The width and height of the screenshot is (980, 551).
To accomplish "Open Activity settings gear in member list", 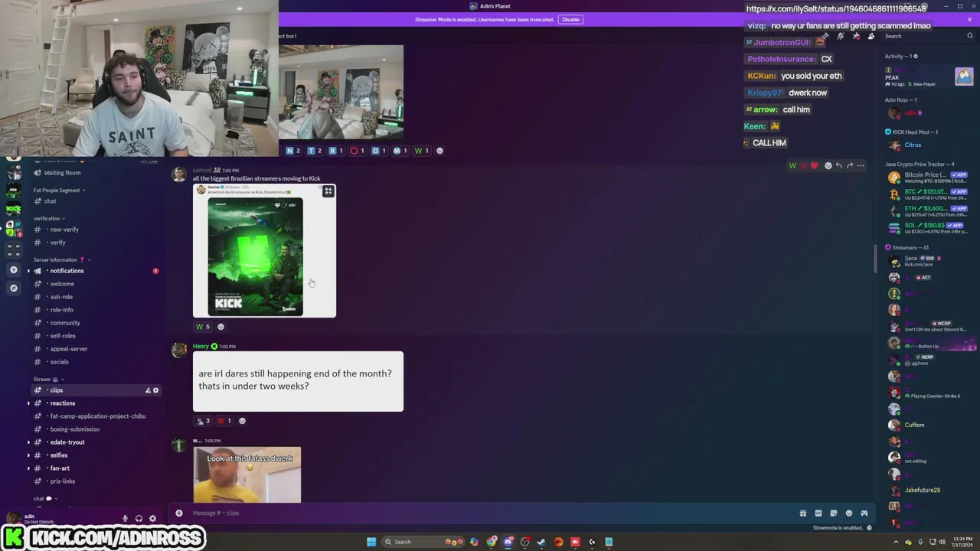I will coord(916,56).
